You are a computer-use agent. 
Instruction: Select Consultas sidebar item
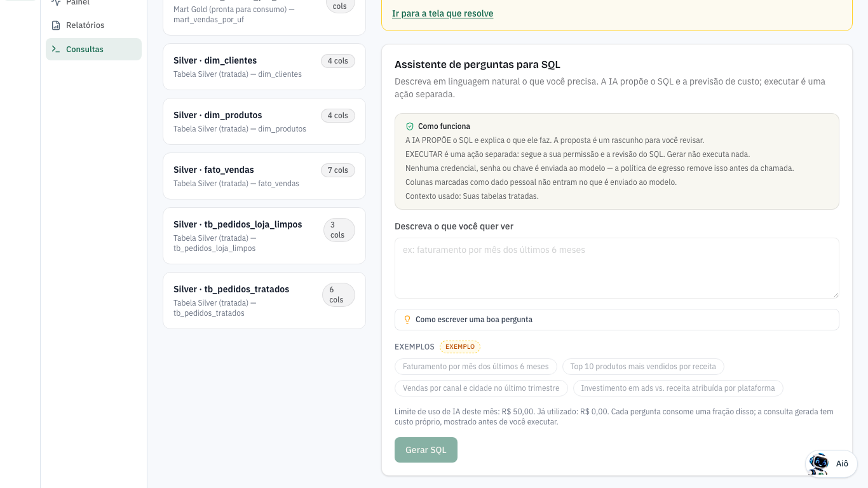pyautogui.click(x=93, y=50)
